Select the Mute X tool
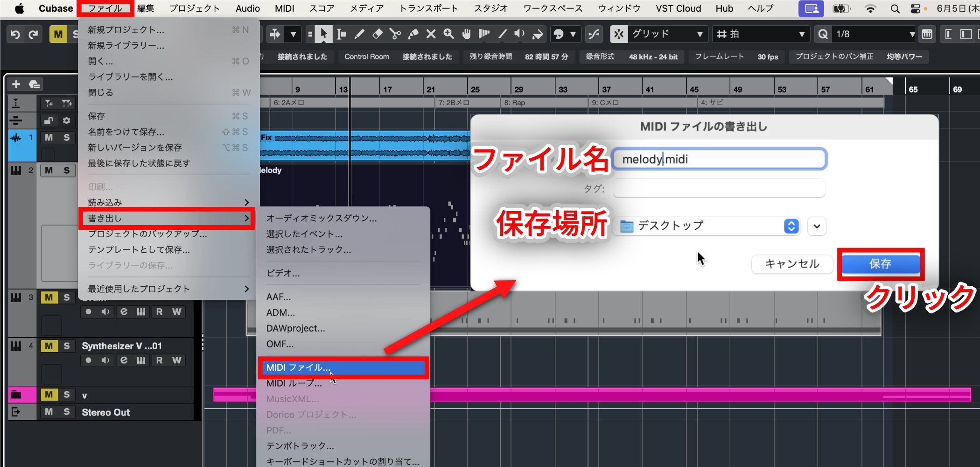Viewport: 980px width, 467px height. point(431,34)
